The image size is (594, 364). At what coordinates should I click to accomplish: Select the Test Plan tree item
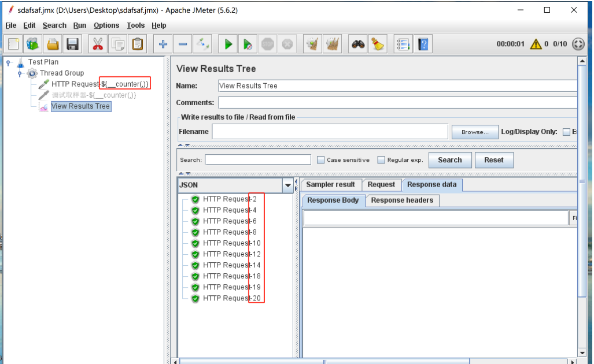(43, 62)
